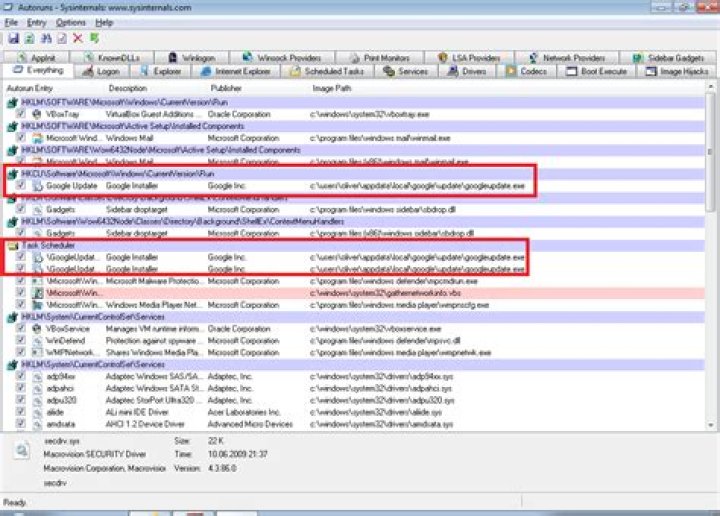Click the Find binoculars toolbar icon

[x=46, y=39]
